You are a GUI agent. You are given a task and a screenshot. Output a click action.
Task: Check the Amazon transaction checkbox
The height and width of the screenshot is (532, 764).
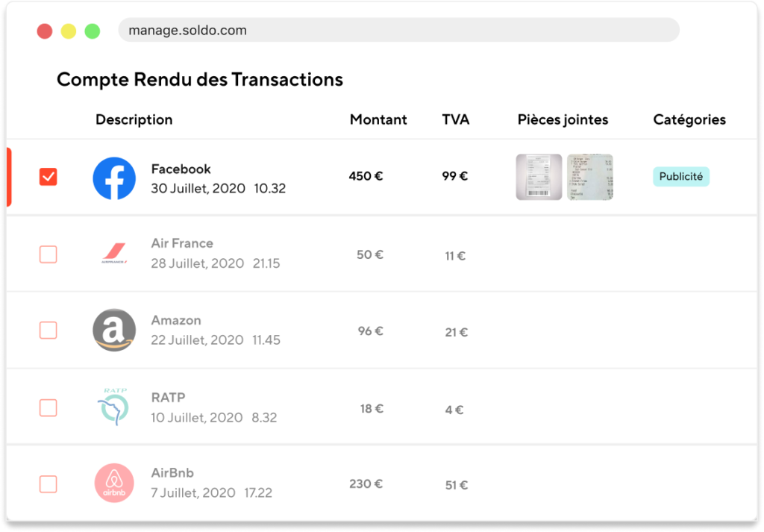tap(48, 331)
